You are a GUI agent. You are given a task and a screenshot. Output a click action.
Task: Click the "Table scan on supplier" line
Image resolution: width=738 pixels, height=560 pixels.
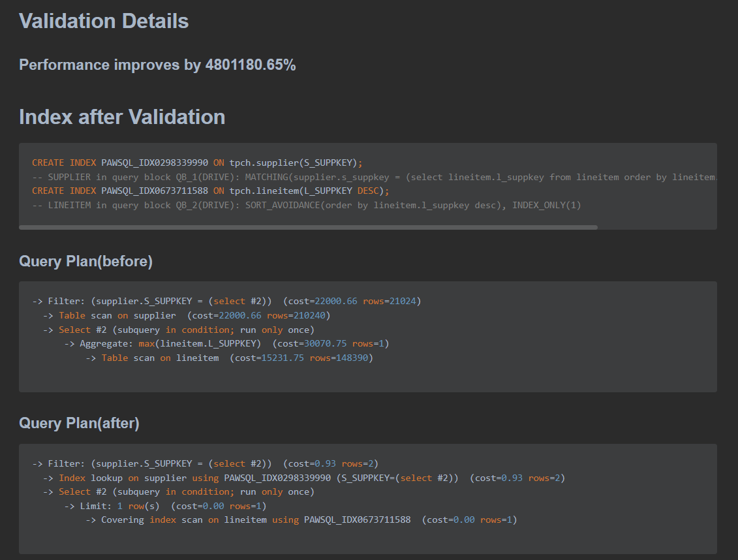click(x=187, y=315)
